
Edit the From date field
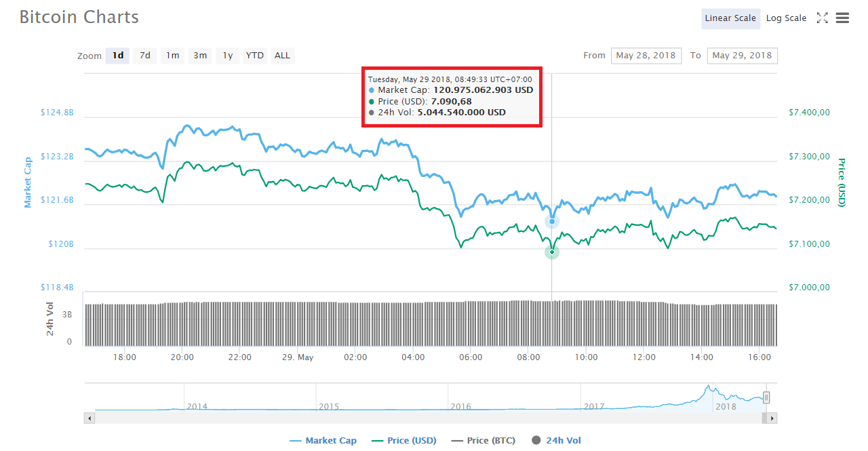click(x=646, y=56)
